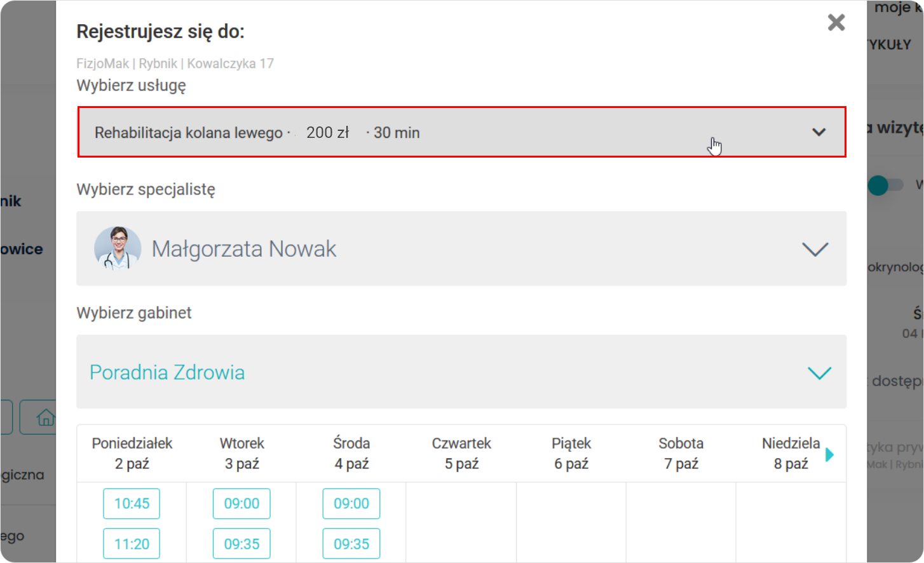Select the 09:35 slot on Tuesday
Viewport: 924px width, 563px height.
pyautogui.click(x=241, y=544)
